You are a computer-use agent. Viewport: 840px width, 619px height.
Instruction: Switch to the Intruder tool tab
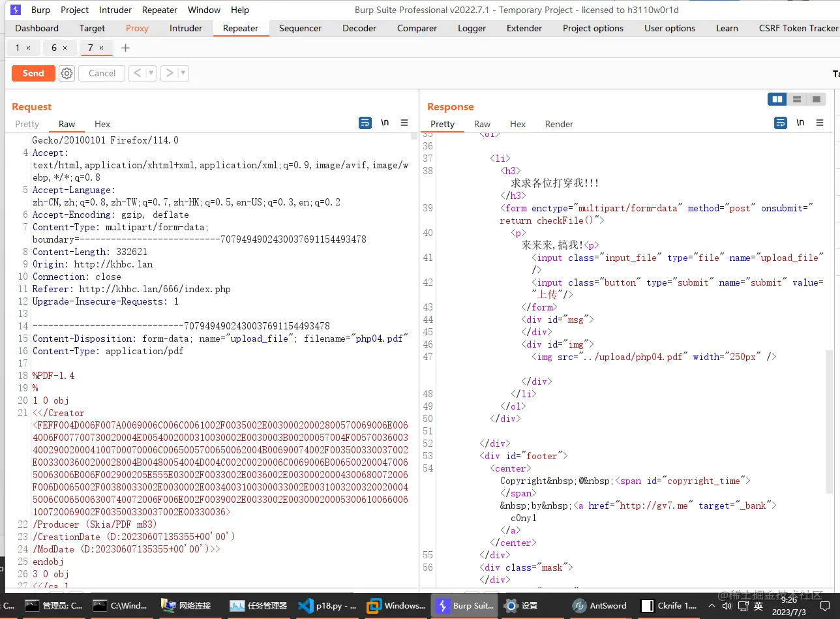[186, 28]
